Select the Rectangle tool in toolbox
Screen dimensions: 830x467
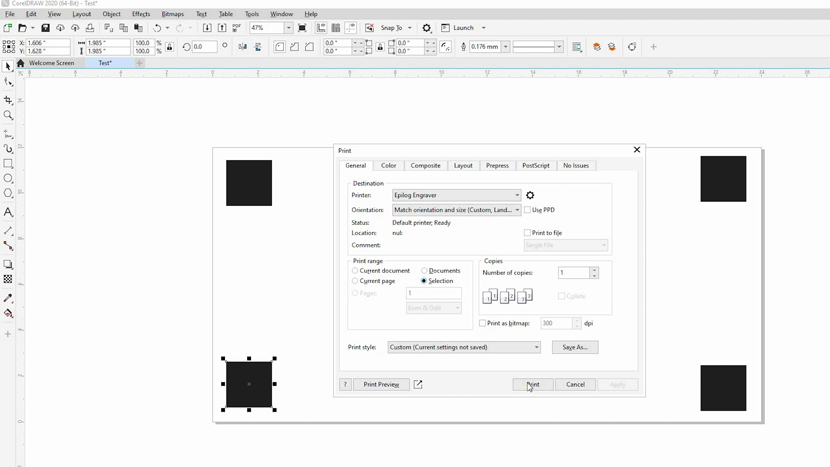point(9,163)
